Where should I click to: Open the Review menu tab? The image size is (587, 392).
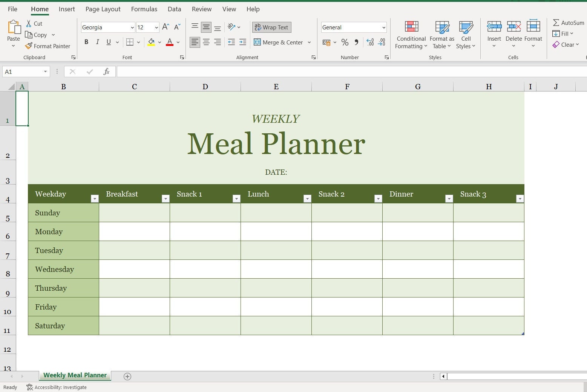201,9
